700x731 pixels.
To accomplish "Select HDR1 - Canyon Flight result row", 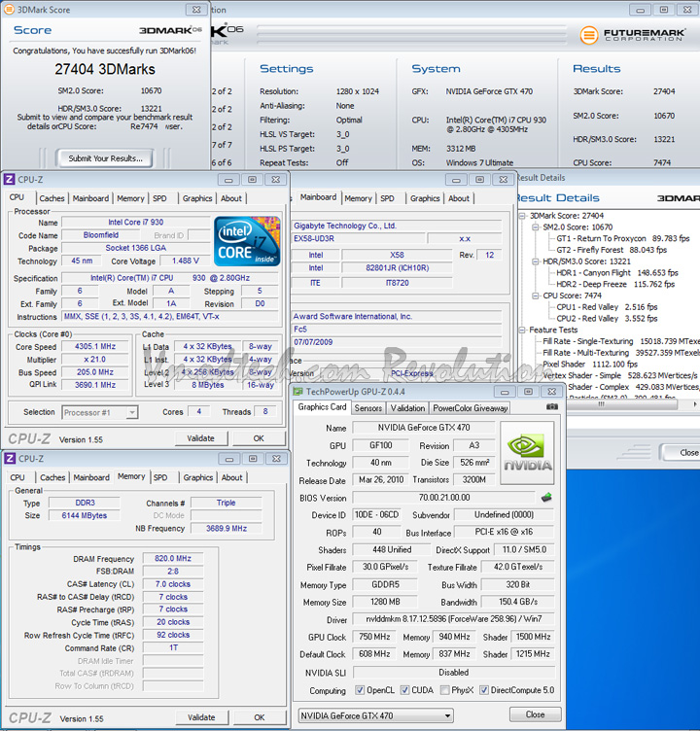I will click(617, 273).
